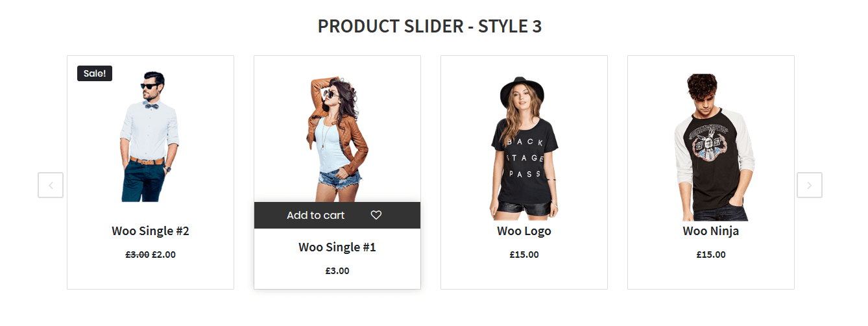
Task: Click the woman in brown jacket photo
Action: pyautogui.click(x=336, y=140)
